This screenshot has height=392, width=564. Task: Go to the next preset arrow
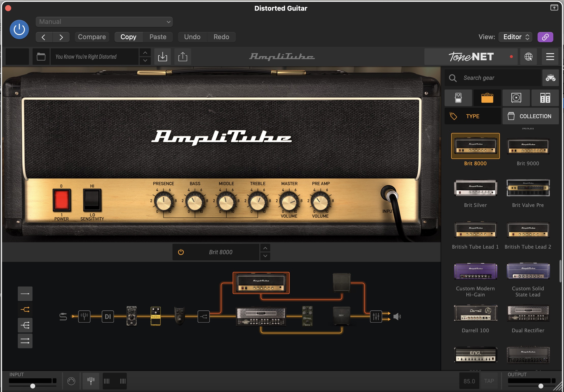(x=61, y=37)
